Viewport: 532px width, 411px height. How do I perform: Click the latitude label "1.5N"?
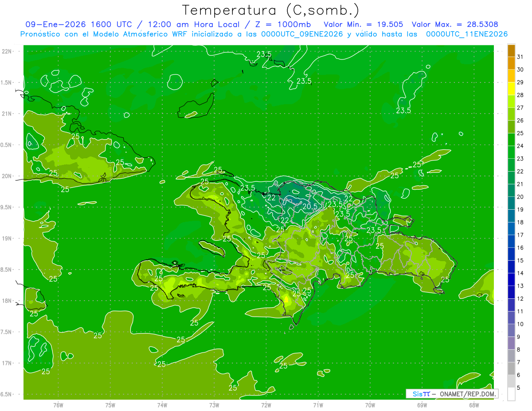click(7, 82)
